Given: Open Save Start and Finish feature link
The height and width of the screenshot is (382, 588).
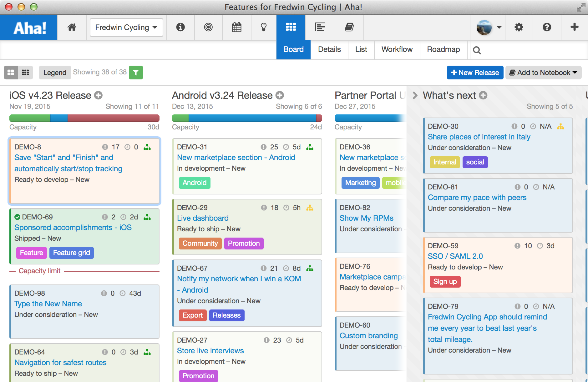Looking at the screenshot, I should pyautogui.click(x=68, y=163).
